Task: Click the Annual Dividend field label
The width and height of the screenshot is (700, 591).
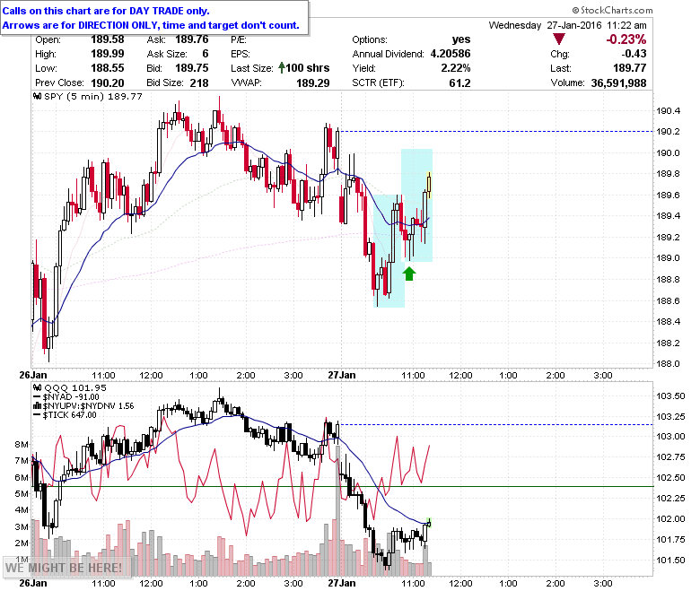Action: pos(388,54)
